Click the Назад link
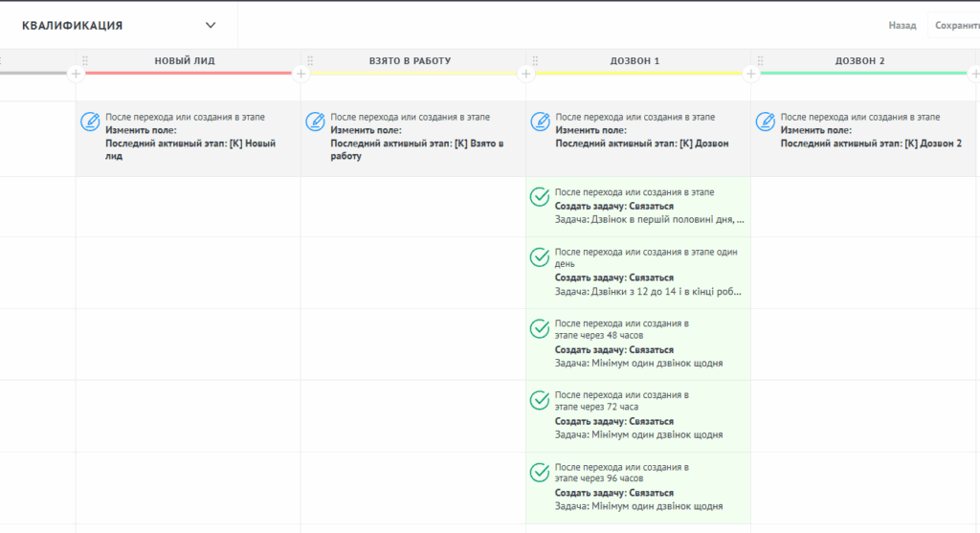 pos(902,26)
